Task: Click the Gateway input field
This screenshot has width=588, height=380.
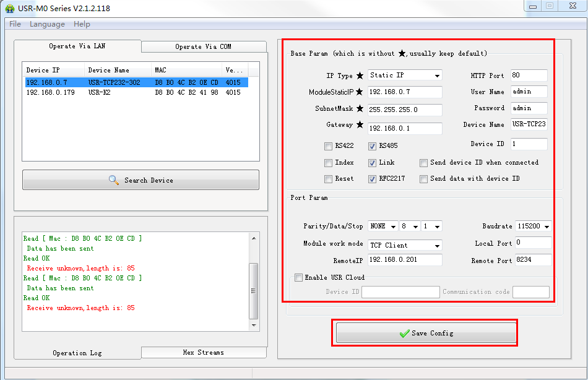Action: (405, 128)
